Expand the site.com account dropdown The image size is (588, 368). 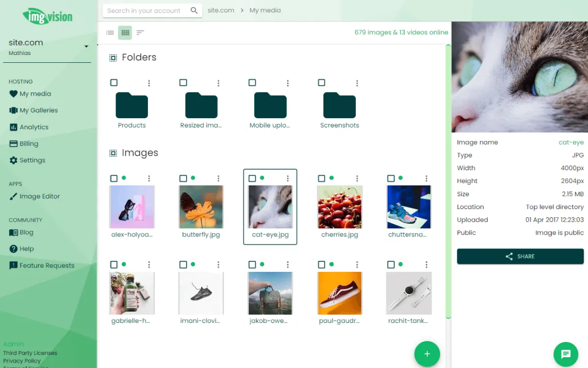click(x=86, y=47)
